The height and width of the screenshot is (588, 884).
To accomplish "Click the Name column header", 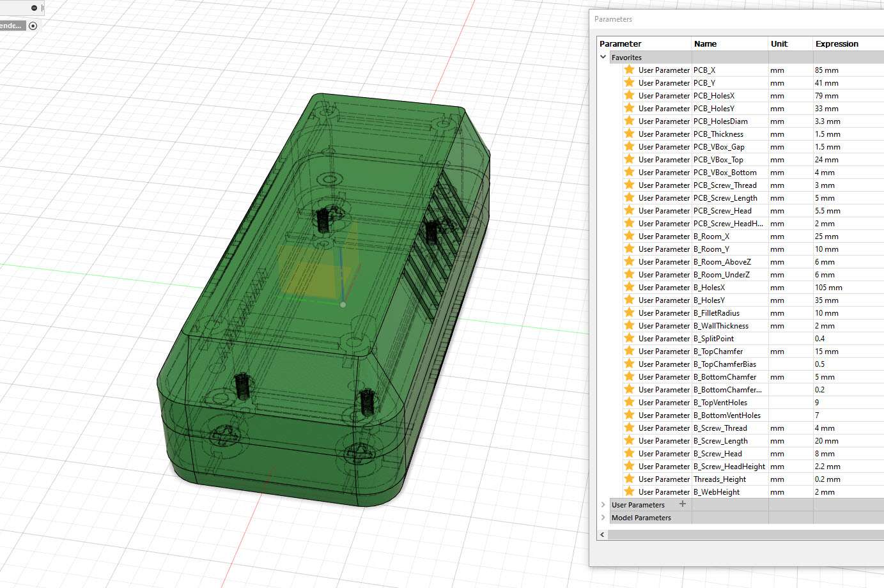I will pos(705,43).
